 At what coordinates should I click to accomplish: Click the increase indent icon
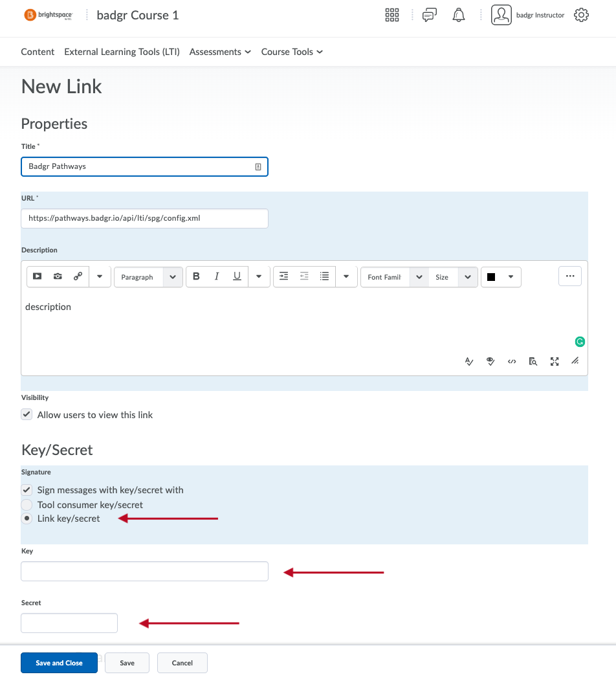tap(283, 276)
